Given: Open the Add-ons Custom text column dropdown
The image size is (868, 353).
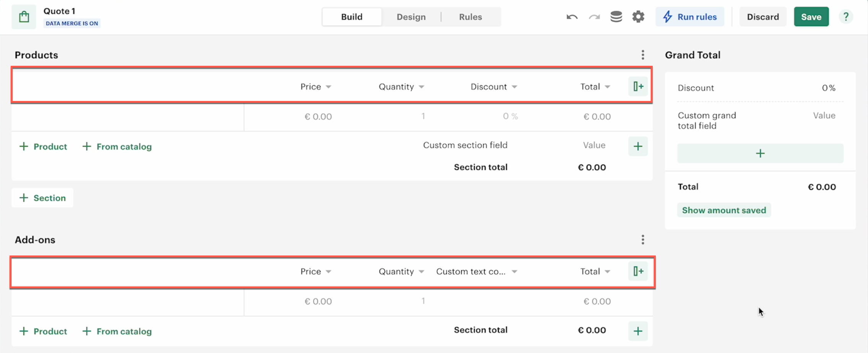Looking at the screenshot, I should 514,272.
